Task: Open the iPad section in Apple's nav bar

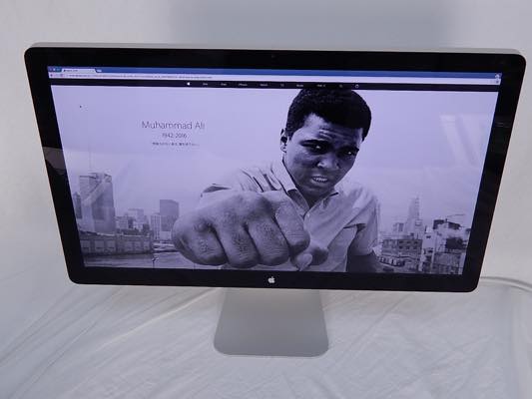Action: (224, 85)
